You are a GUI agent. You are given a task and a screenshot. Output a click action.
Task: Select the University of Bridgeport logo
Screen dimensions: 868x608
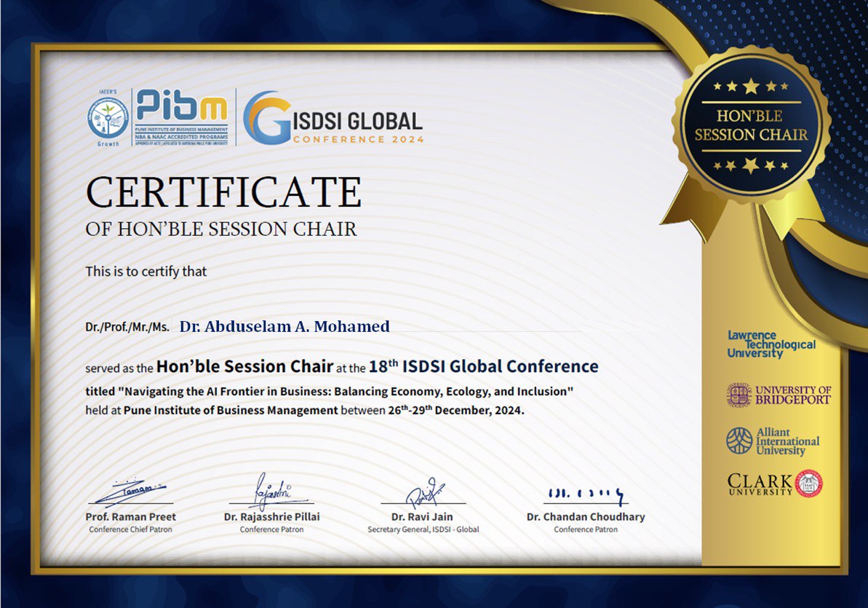coord(779,395)
